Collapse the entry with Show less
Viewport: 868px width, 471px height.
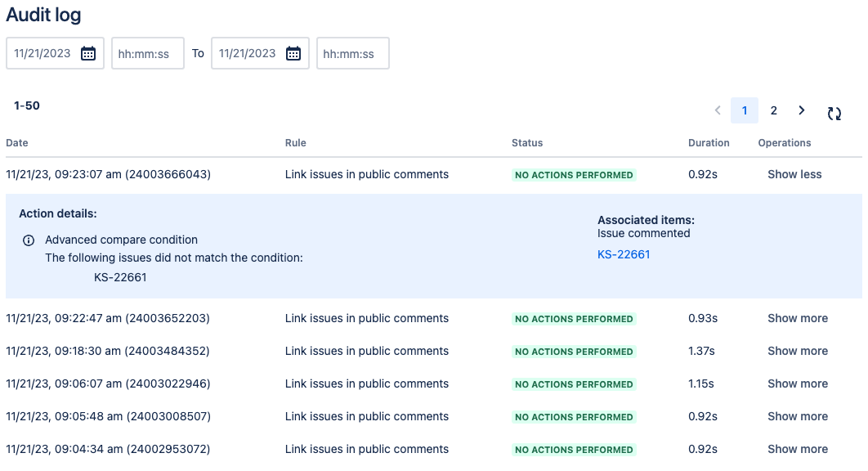coord(794,174)
